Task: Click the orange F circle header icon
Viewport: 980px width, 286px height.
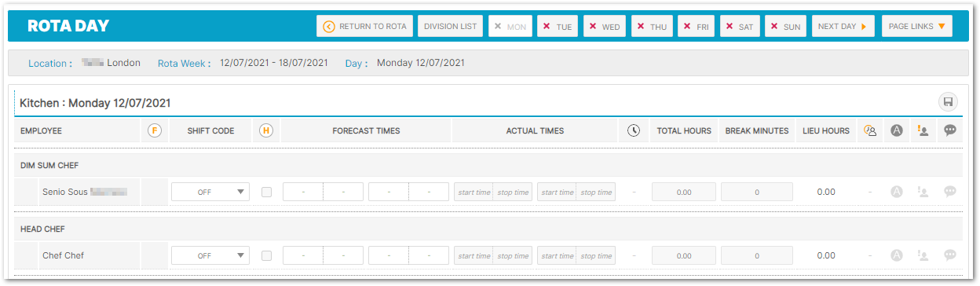Action: coord(155,130)
